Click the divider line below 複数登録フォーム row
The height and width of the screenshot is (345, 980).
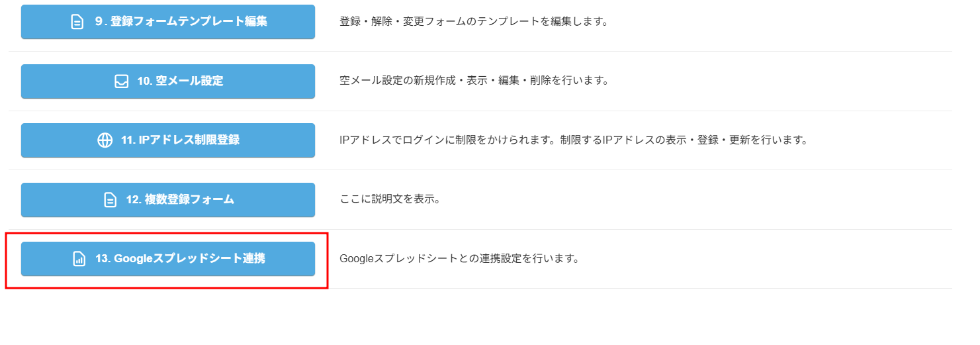coord(480,229)
